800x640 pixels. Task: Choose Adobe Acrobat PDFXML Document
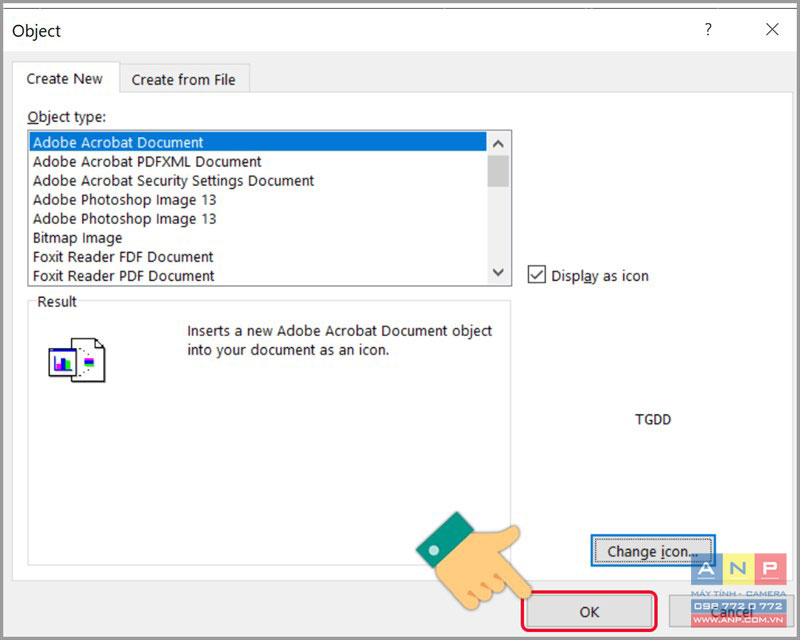click(258, 161)
